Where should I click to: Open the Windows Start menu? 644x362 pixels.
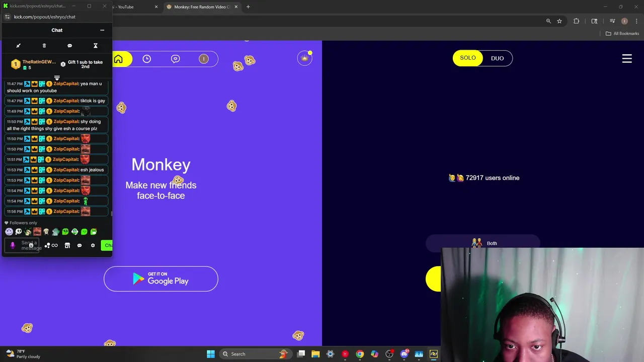210,354
